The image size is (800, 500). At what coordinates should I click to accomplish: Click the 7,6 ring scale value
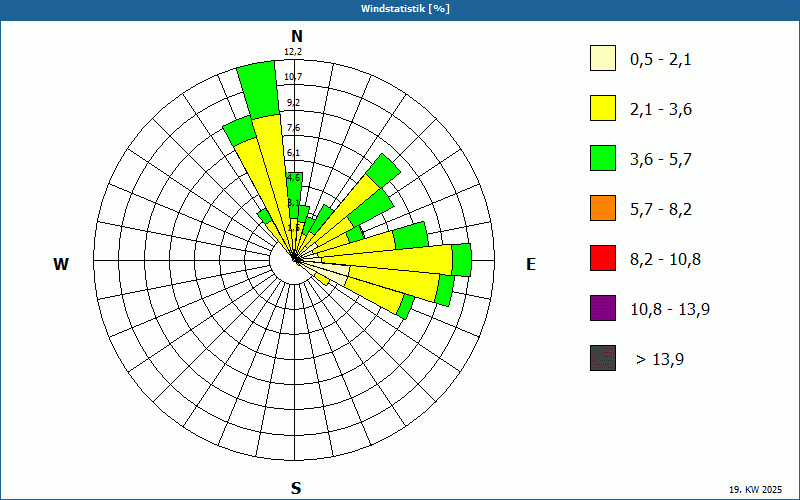(x=293, y=128)
